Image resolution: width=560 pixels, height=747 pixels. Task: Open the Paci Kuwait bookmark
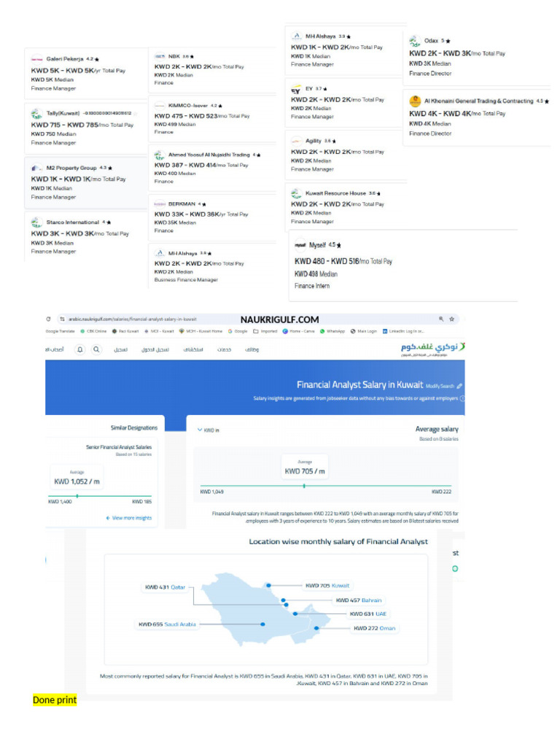[125, 331]
